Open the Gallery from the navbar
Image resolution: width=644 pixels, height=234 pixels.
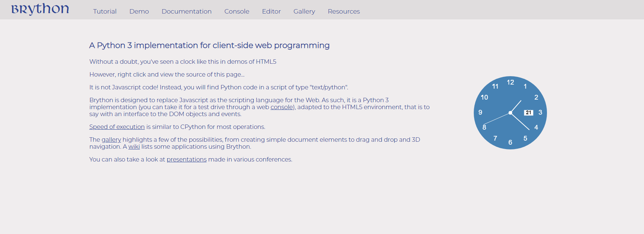click(304, 11)
